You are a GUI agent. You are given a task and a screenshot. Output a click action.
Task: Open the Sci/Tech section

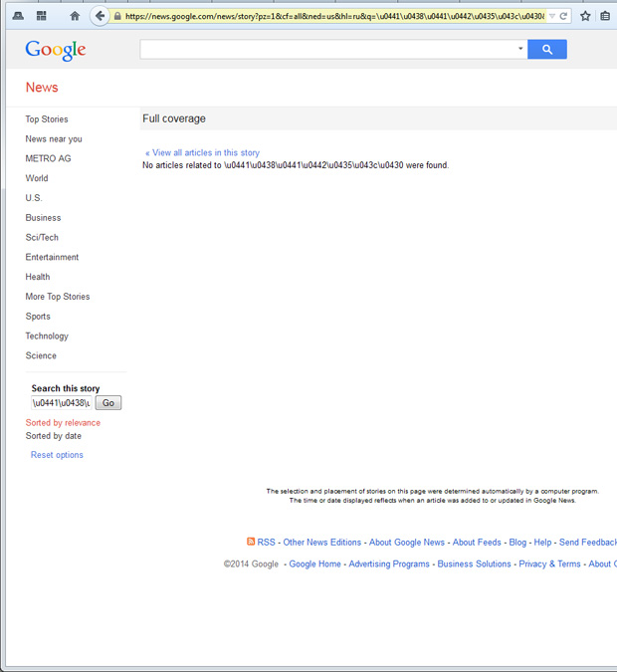click(42, 237)
